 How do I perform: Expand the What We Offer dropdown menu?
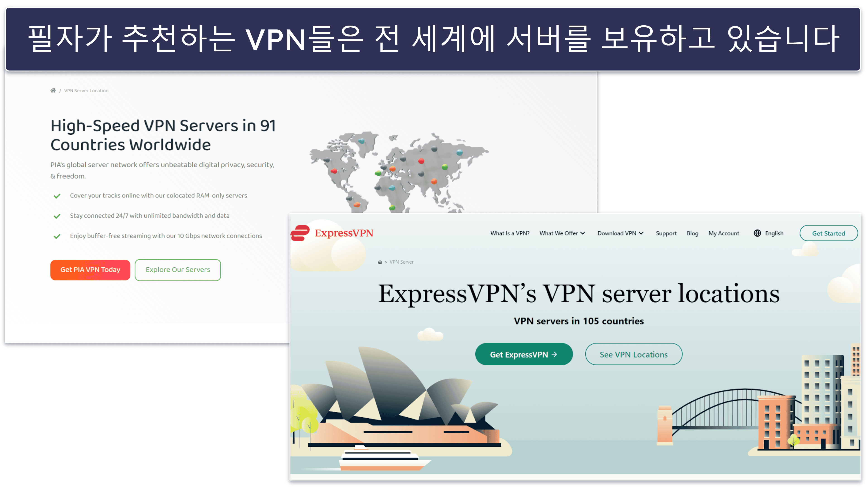(563, 233)
